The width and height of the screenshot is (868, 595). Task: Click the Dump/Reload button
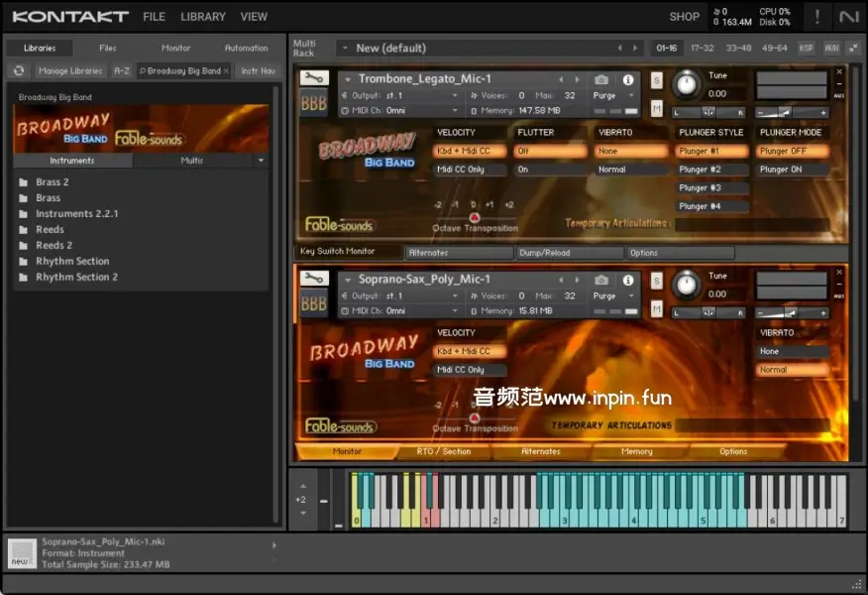pyautogui.click(x=544, y=253)
